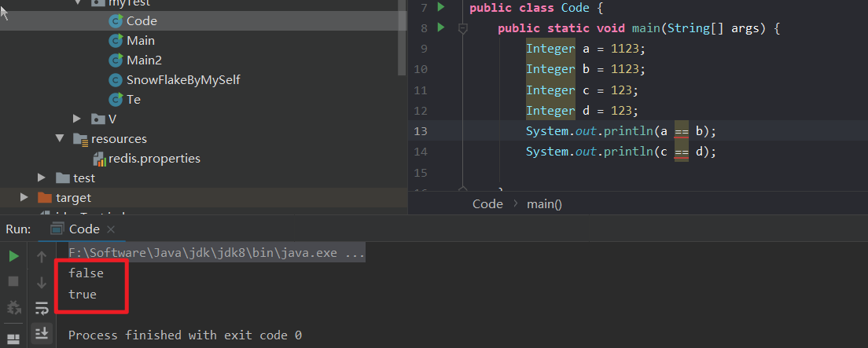Click line number 9 in the editor gutter
Viewport: 868px width, 348px height.
coord(424,49)
